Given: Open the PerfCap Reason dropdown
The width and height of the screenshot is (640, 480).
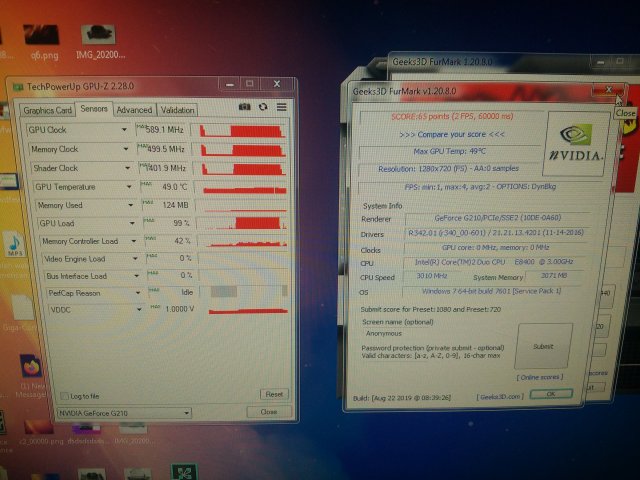Looking at the screenshot, I should (138, 293).
